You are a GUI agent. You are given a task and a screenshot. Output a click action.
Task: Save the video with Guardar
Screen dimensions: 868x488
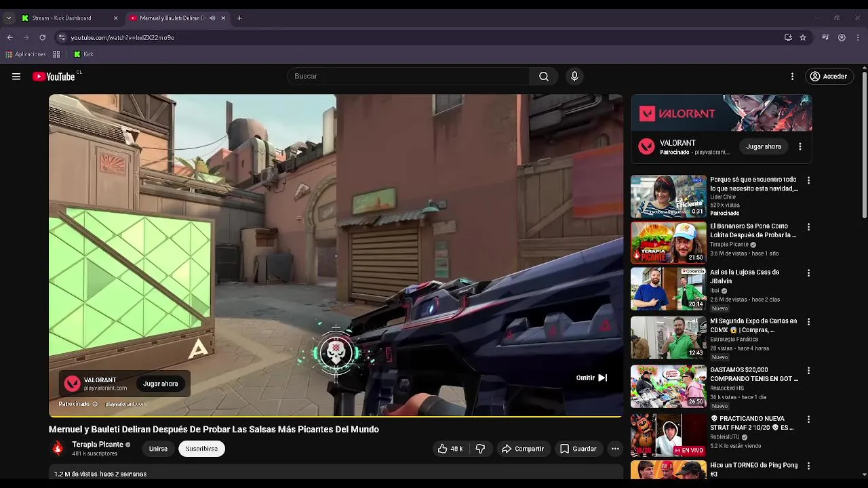click(578, 449)
